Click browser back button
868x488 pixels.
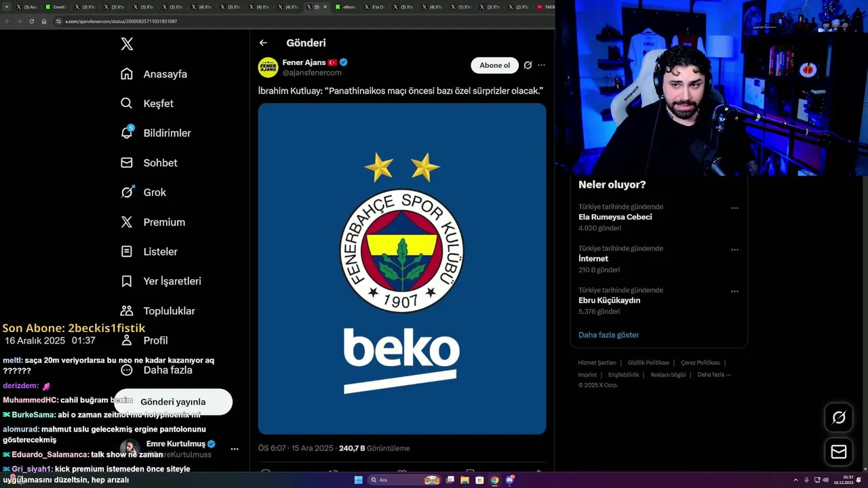coord(7,21)
